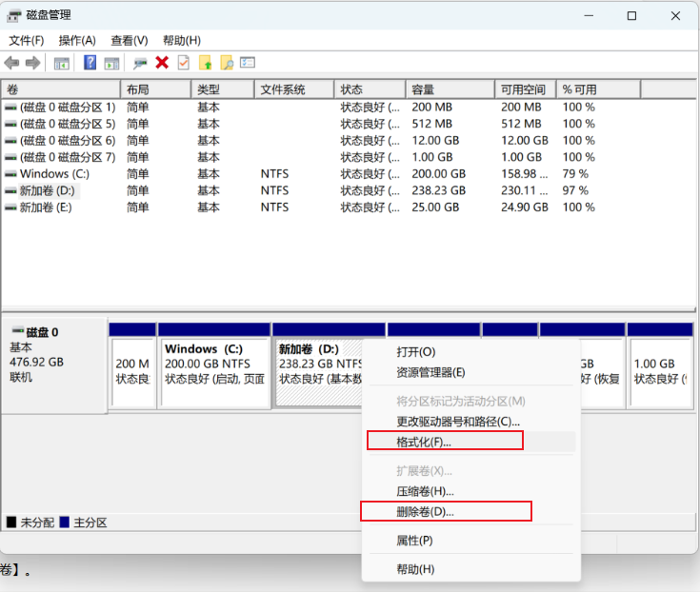Click the black 未分配 legend swatch

click(x=11, y=522)
